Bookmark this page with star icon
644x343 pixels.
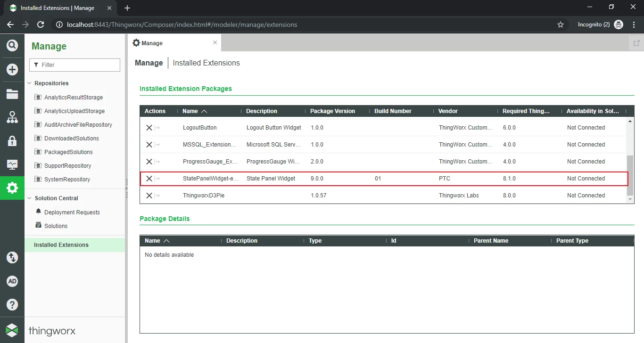coord(561,24)
